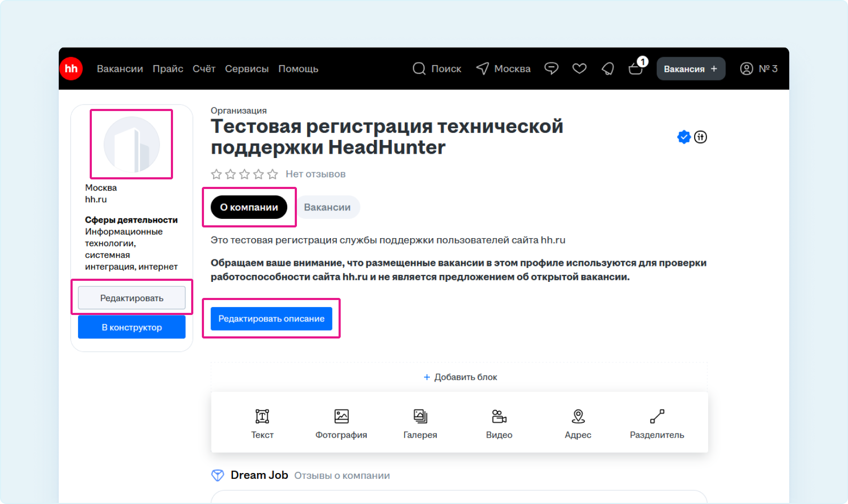Open the notifications bell icon
Viewport: 848px width, 504px height.
click(608, 68)
